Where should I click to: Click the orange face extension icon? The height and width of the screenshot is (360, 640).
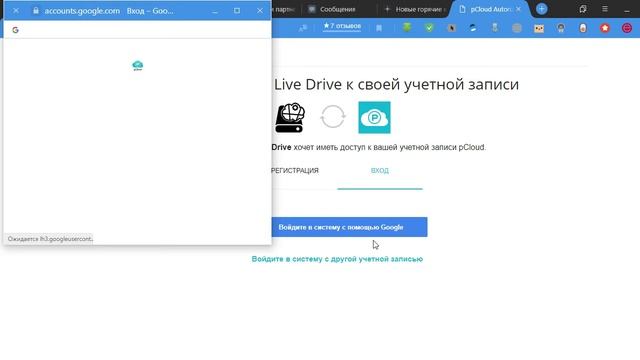[539, 28]
